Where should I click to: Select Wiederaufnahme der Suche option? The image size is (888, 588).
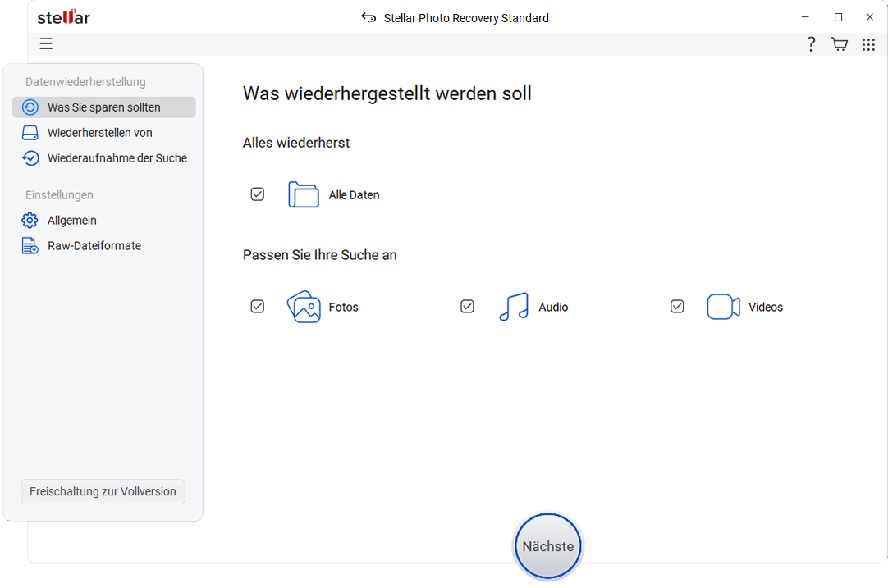[x=117, y=158]
